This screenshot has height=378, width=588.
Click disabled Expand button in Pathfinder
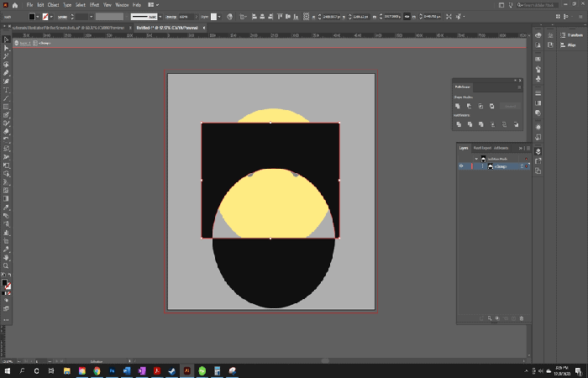[510, 106]
